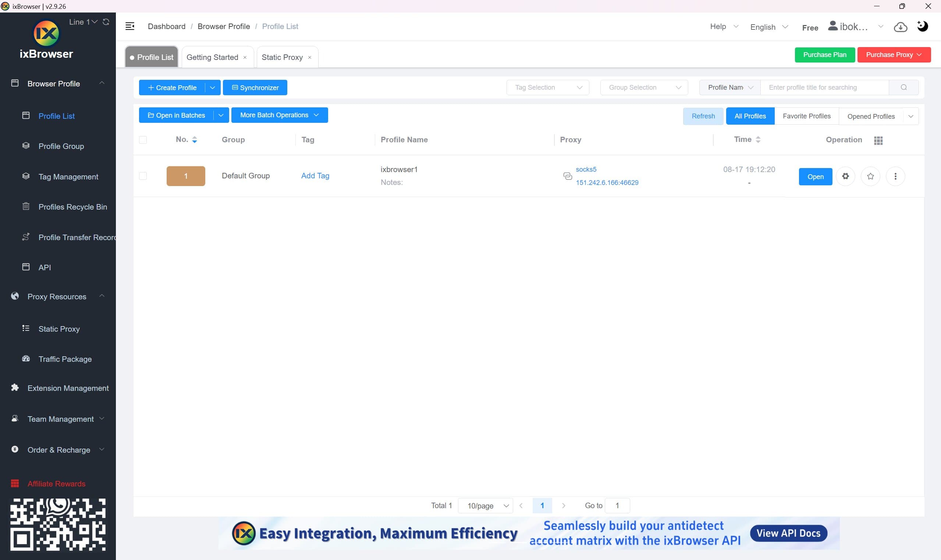Click the sidebar collapse hamburger icon

(130, 26)
